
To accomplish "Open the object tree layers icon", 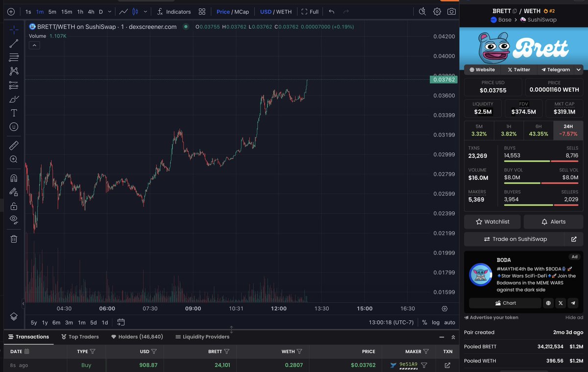I will click(14, 316).
